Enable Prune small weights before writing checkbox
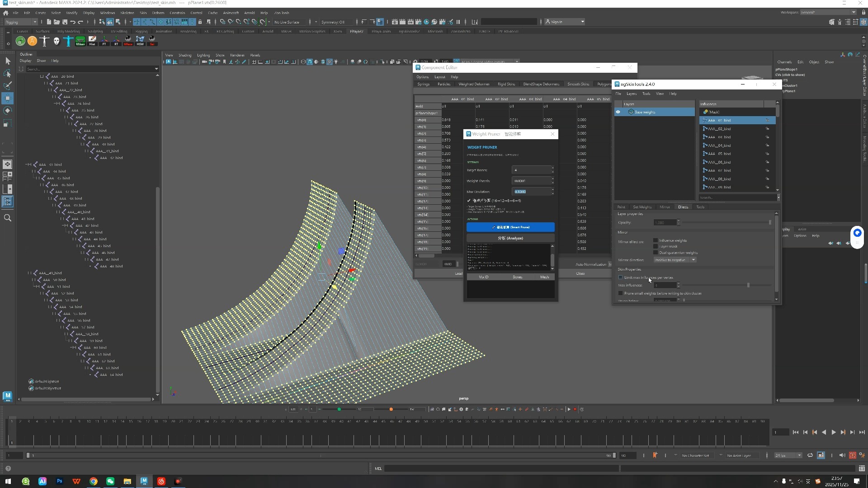This screenshot has width=868, height=488. pyautogui.click(x=620, y=293)
